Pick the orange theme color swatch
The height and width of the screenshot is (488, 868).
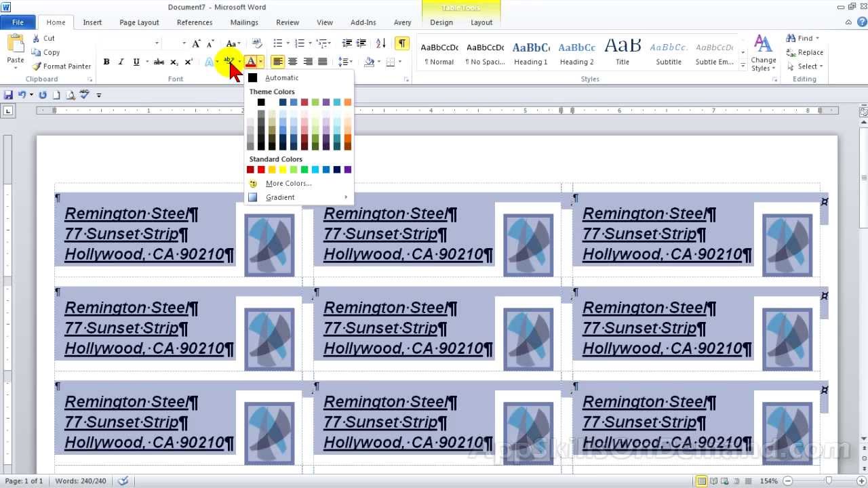coord(348,102)
